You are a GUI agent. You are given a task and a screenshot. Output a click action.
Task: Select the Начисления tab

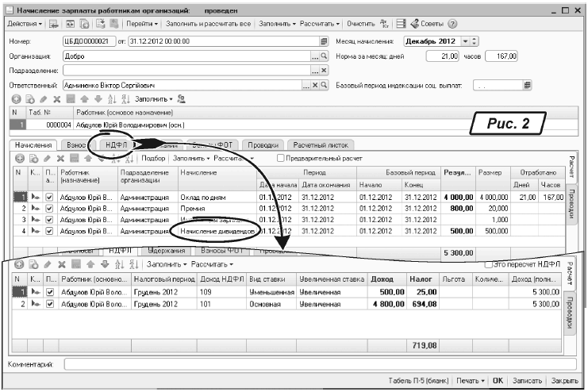tap(33, 145)
